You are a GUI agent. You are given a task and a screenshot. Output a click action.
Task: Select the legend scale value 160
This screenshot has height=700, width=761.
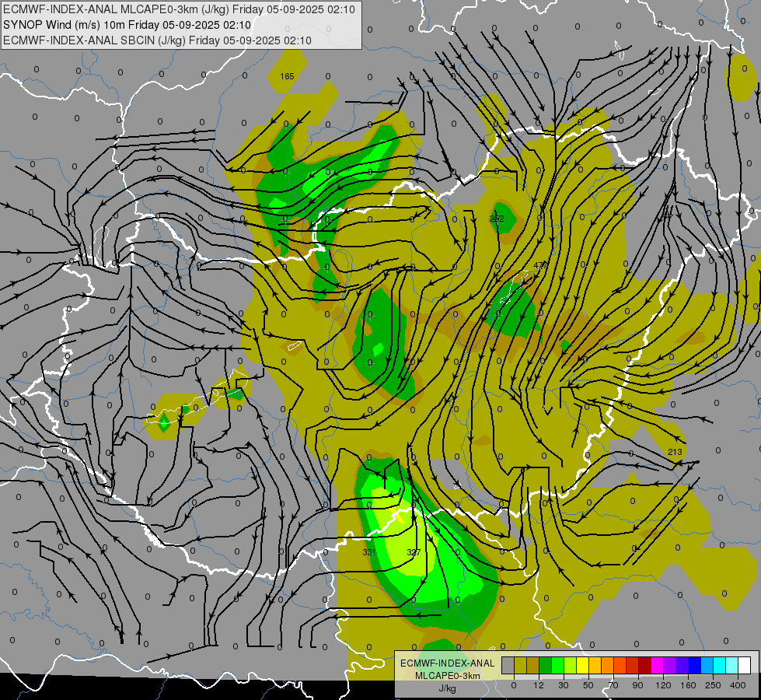(x=688, y=685)
